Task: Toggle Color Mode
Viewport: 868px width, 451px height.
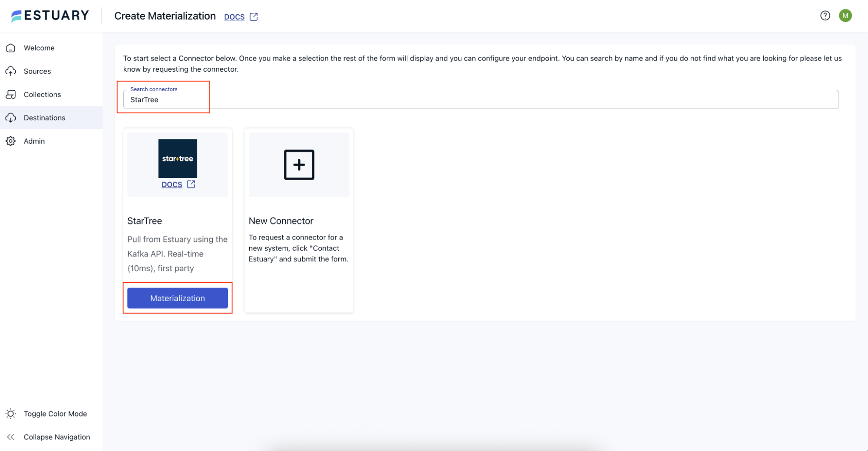Action: (51, 414)
